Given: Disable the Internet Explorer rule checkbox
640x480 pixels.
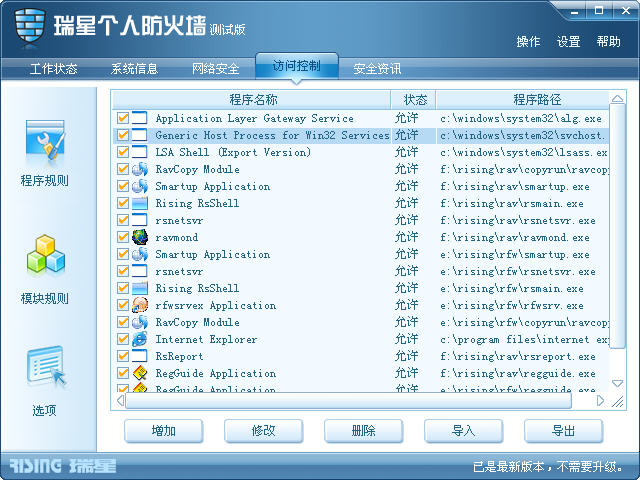Looking at the screenshot, I should [122, 339].
